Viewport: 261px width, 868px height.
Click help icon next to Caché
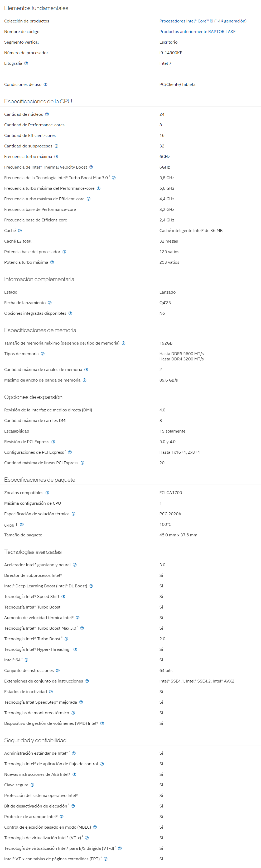coord(20,231)
